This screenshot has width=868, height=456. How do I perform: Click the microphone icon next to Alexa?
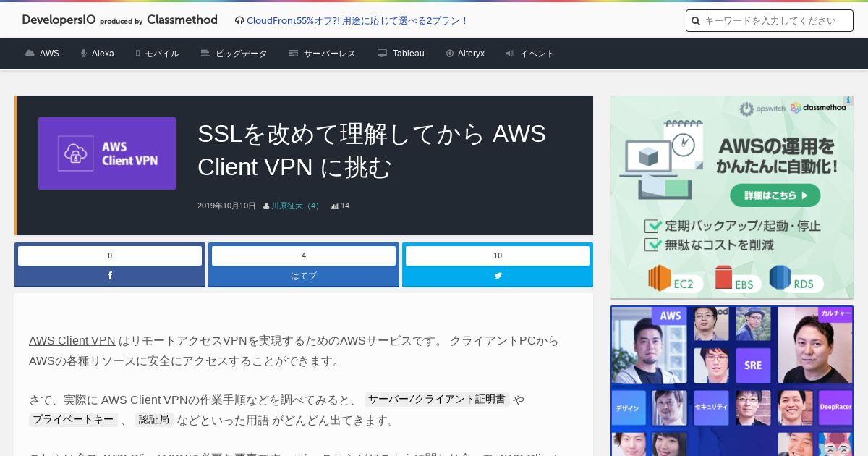coord(84,54)
